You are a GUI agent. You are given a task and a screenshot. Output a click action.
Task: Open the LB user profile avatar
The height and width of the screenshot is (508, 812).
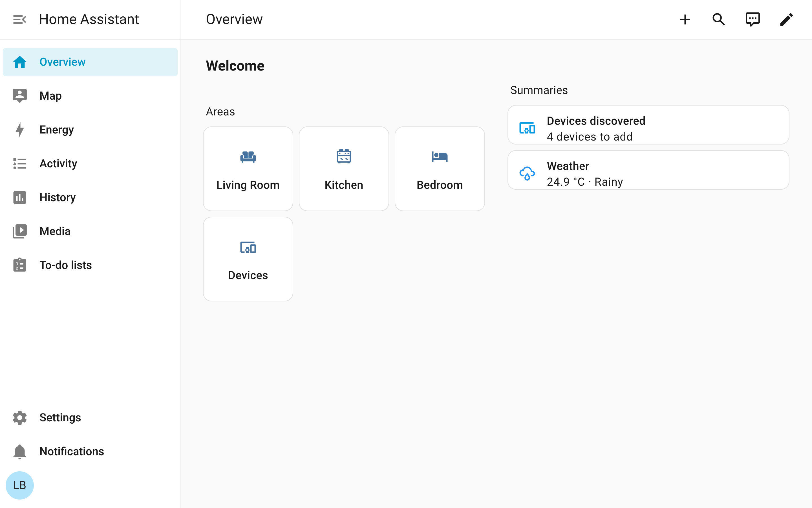[20, 485]
